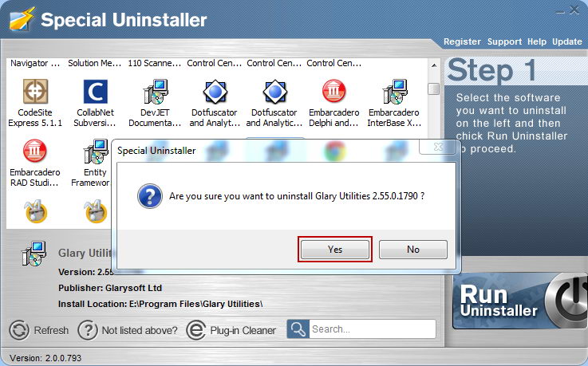
Task: Open the Not listed above? help icon
Action: [x=88, y=330]
